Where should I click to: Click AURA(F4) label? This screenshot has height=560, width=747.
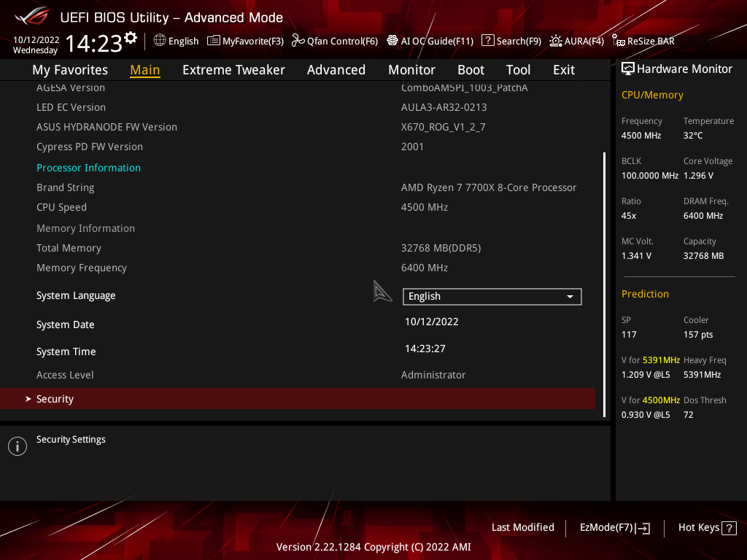(584, 41)
